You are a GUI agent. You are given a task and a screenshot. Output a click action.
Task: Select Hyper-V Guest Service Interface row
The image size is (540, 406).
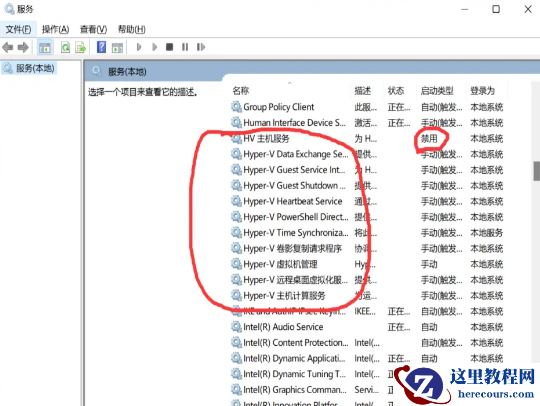[x=367, y=170]
